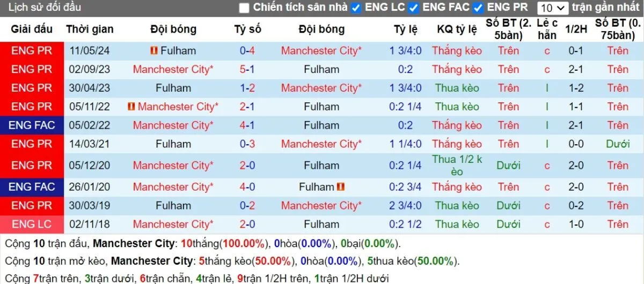
Task: Open Manchester City team link in 02/09/23 row
Action: click(x=173, y=69)
